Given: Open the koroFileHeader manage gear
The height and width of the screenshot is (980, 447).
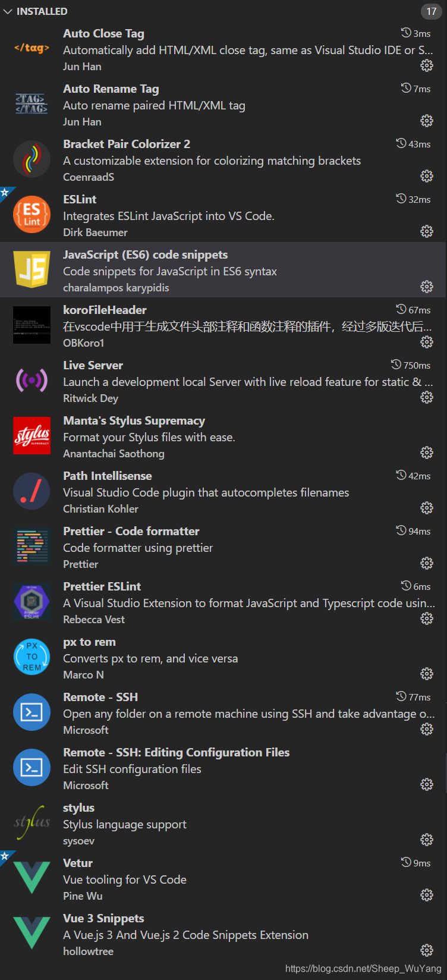Looking at the screenshot, I should (427, 342).
